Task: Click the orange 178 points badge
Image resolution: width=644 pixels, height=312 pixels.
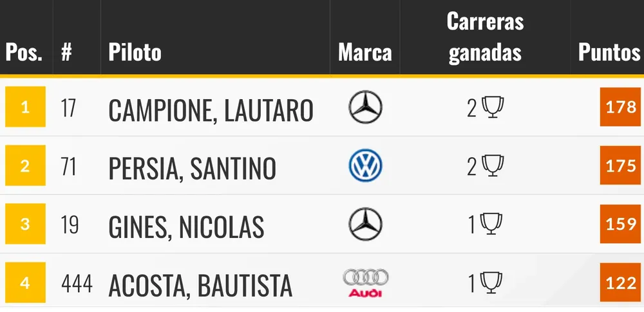Action: click(621, 107)
